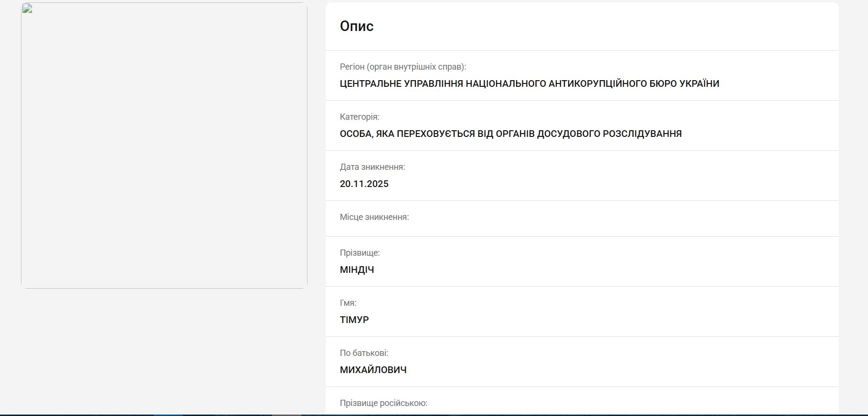Click the first name value ТІМУР
The height and width of the screenshot is (416, 868).
click(354, 320)
